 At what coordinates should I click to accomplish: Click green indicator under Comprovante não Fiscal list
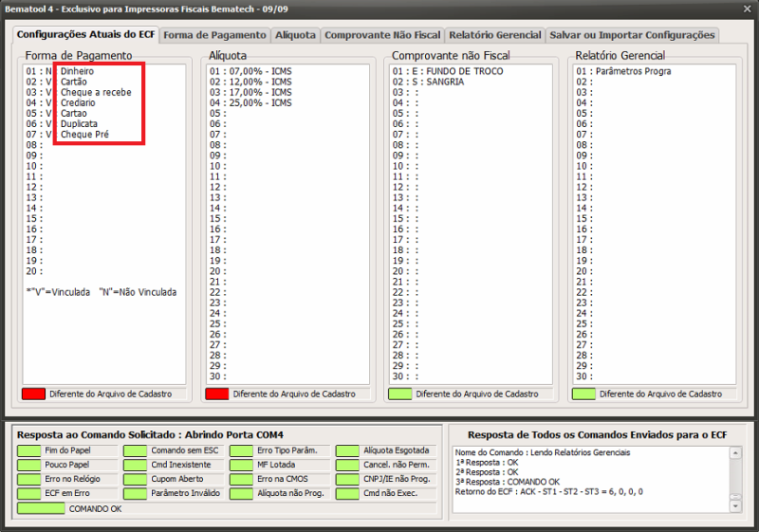400,394
